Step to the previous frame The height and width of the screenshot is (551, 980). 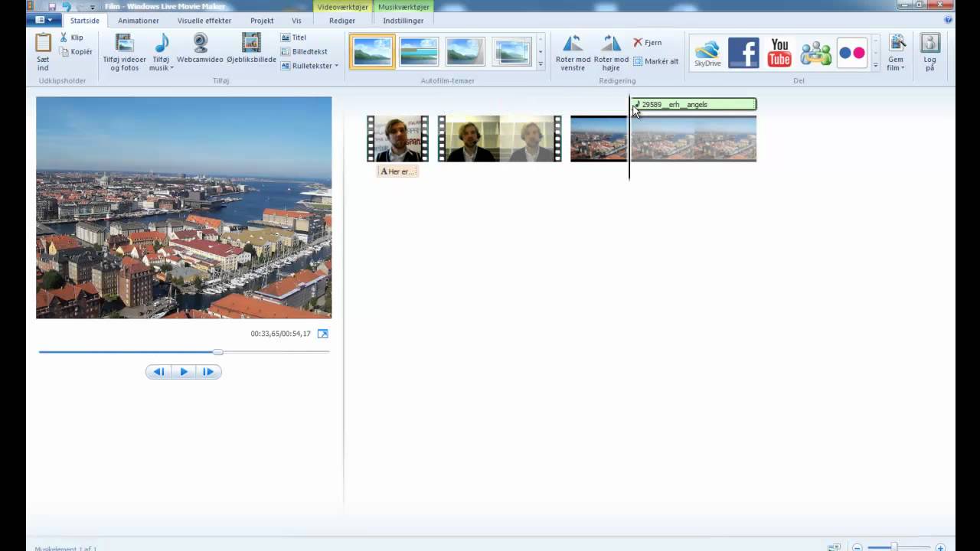tap(158, 372)
